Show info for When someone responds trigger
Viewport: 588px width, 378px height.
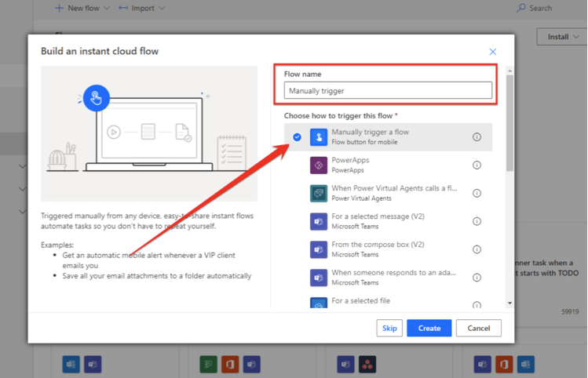(477, 278)
